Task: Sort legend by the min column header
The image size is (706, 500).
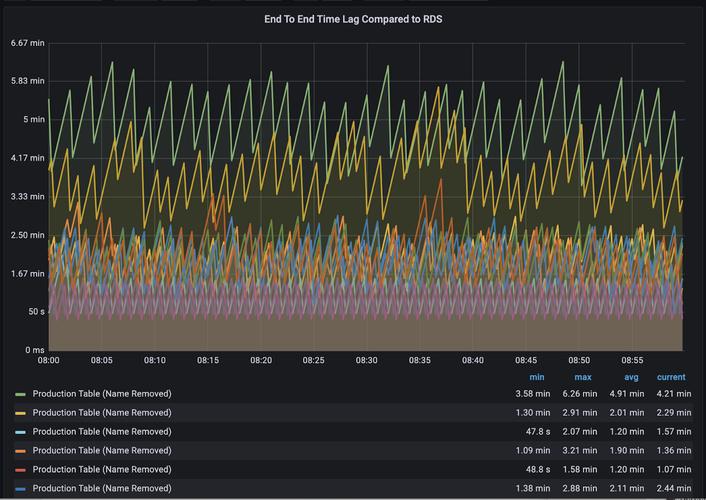Action: coord(536,377)
